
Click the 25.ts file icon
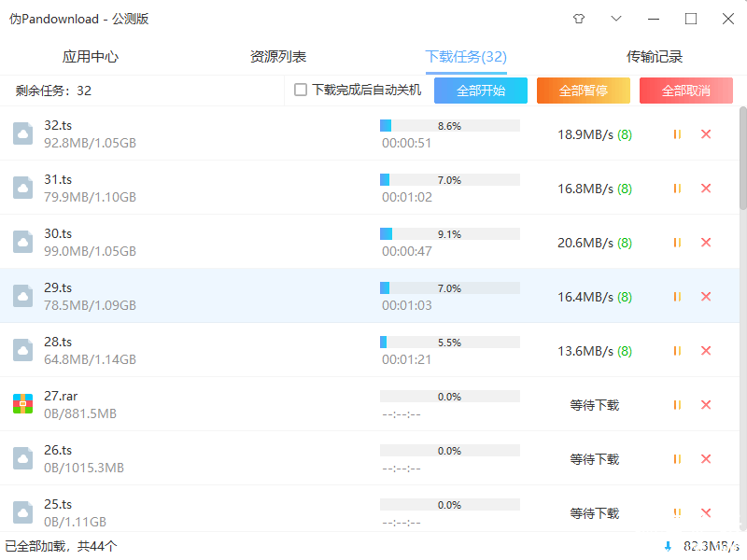point(22,512)
